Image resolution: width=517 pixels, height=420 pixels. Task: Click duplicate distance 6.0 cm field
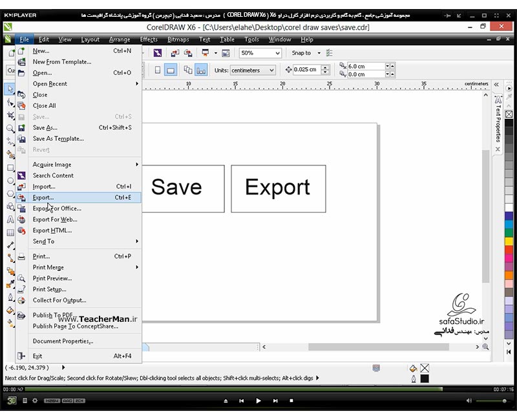click(x=366, y=67)
